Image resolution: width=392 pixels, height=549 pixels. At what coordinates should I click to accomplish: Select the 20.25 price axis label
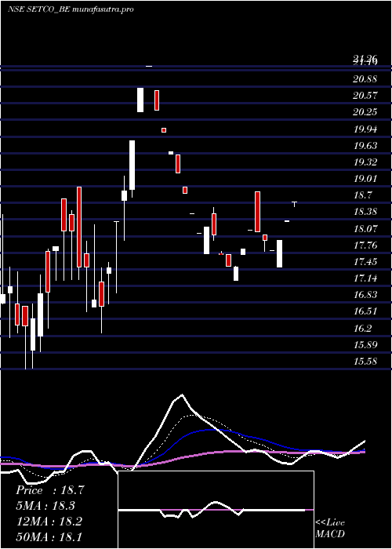click(365, 112)
